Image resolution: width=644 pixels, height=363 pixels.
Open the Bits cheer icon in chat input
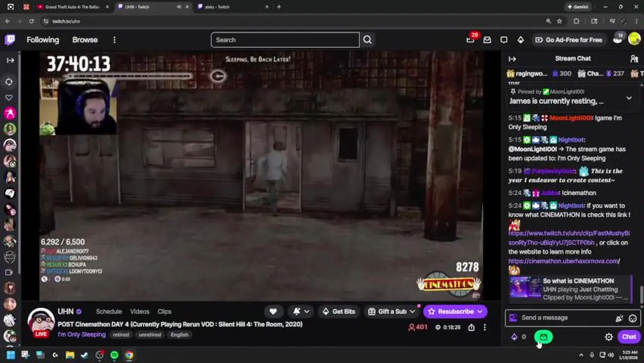point(619,318)
